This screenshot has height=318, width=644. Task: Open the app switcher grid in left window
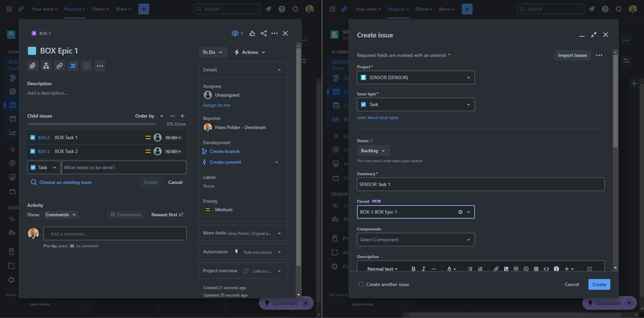[x=9, y=9]
